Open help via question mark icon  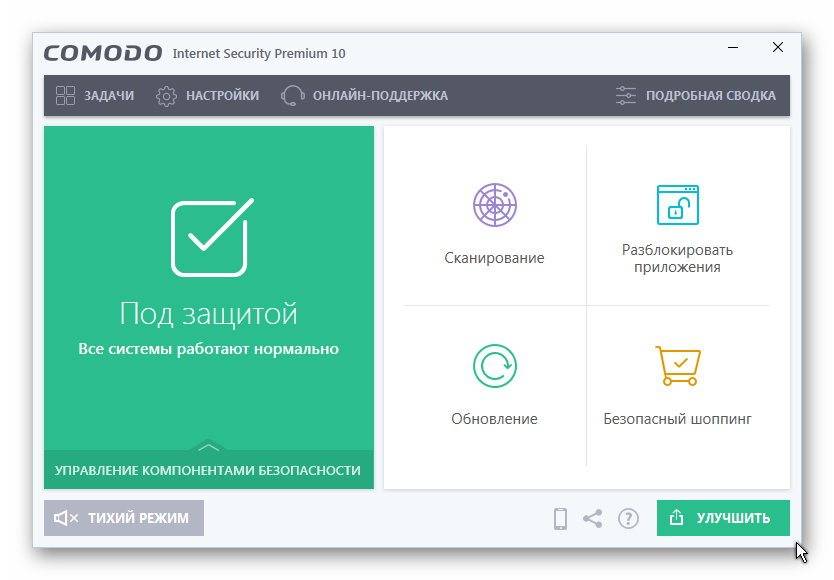point(628,518)
